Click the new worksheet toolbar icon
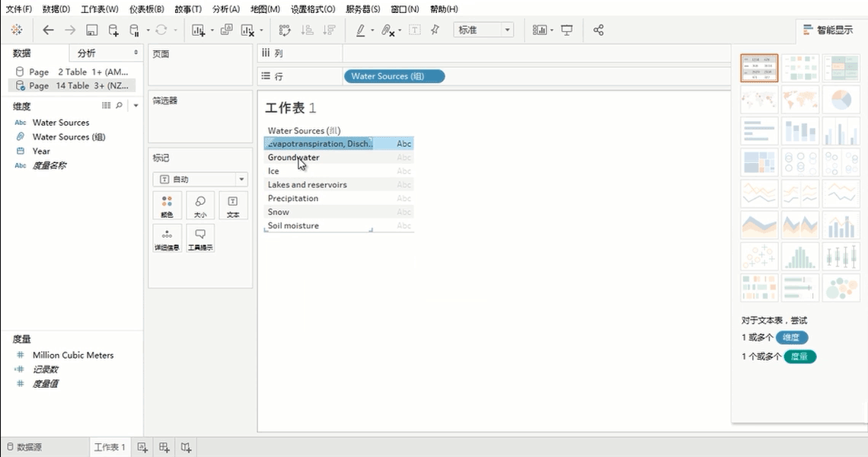The width and height of the screenshot is (868, 457). point(199,30)
